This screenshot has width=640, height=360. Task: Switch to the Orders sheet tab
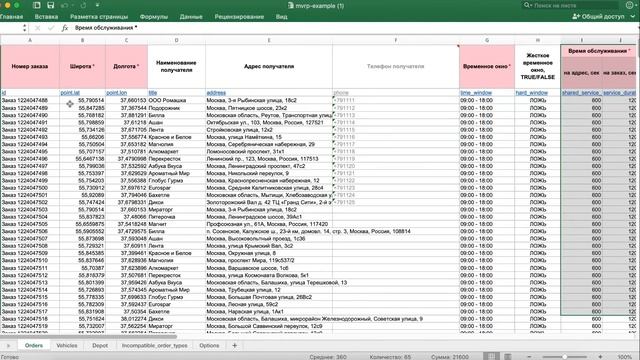[x=34, y=345]
